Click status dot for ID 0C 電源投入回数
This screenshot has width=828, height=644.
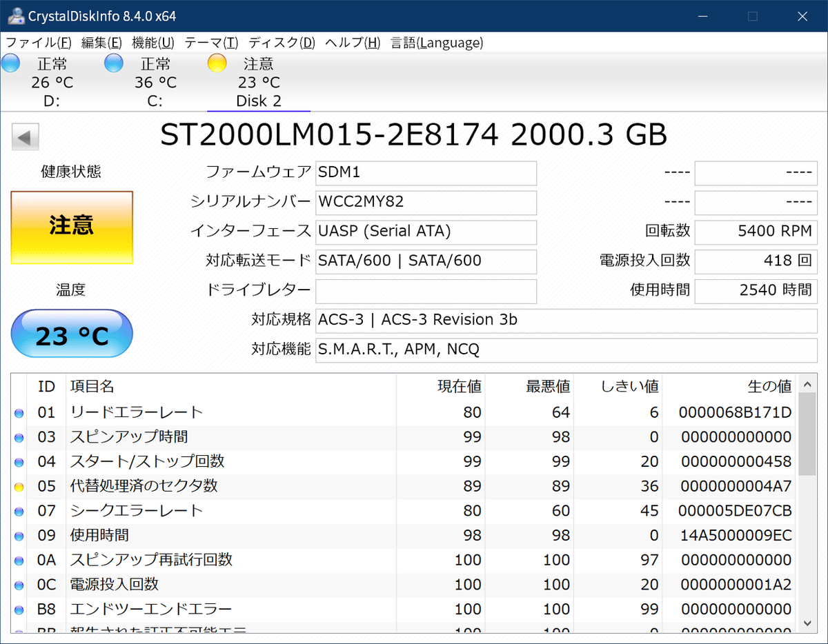coord(19,585)
